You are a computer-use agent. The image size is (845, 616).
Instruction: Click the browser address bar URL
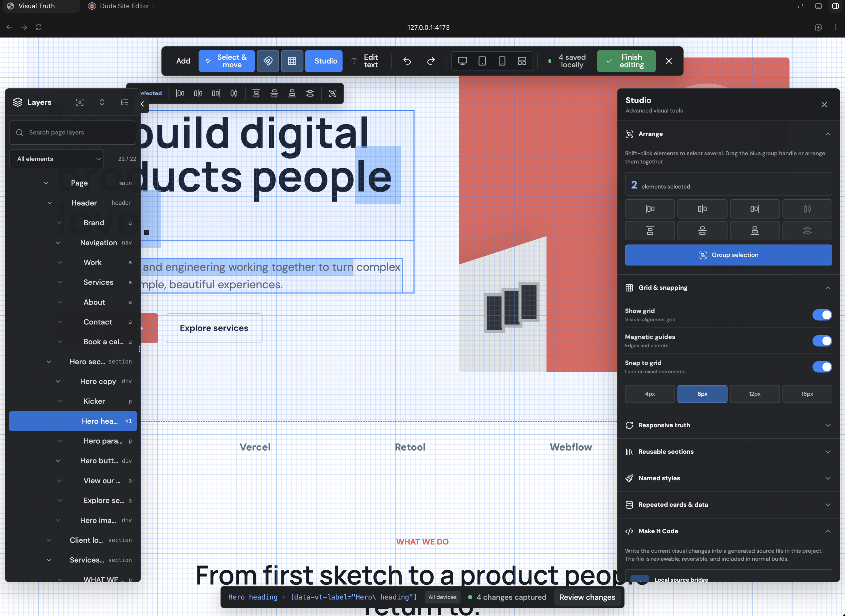(428, 27)
